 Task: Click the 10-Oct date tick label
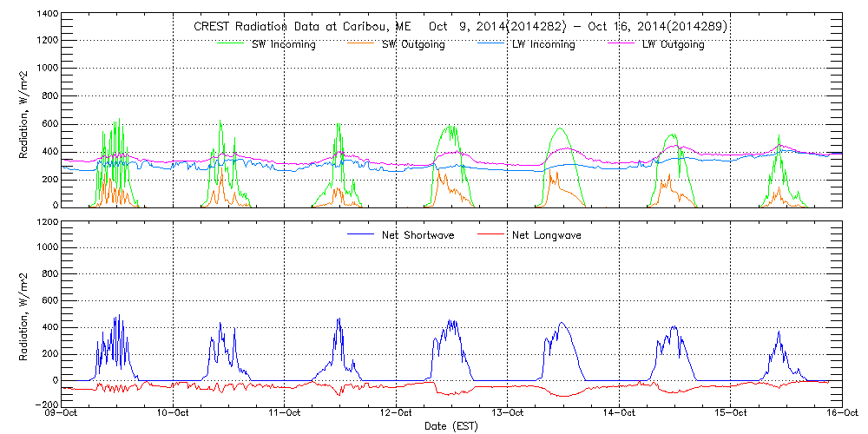[x=174, y=414]
